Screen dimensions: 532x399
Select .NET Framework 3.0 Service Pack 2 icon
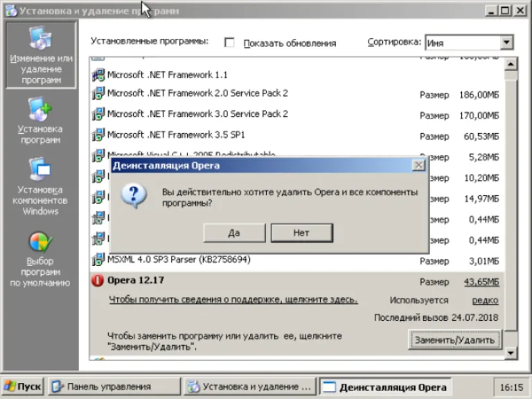(98, 114)
